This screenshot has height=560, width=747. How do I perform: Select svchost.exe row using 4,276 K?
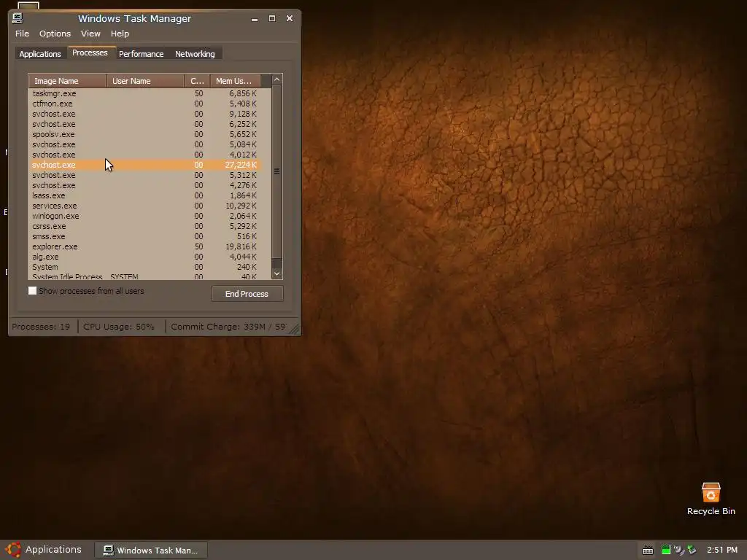(x=144, y=185)
